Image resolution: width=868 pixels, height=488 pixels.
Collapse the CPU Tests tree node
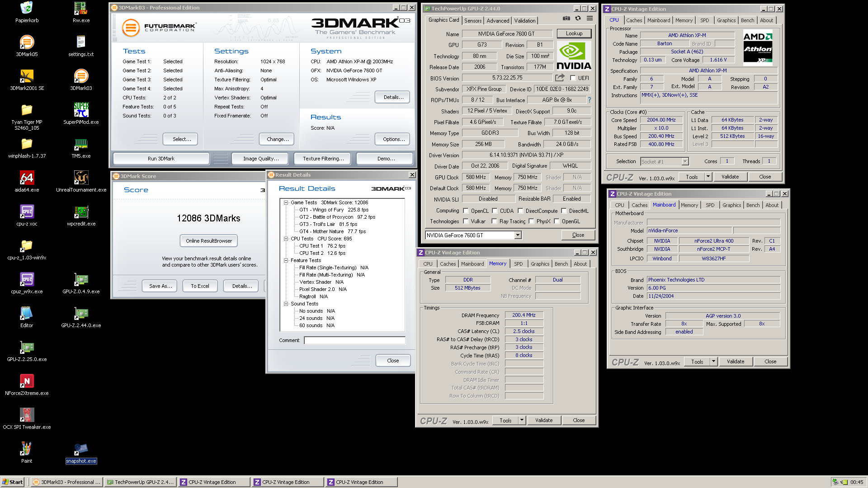click(x=286, y=239)
